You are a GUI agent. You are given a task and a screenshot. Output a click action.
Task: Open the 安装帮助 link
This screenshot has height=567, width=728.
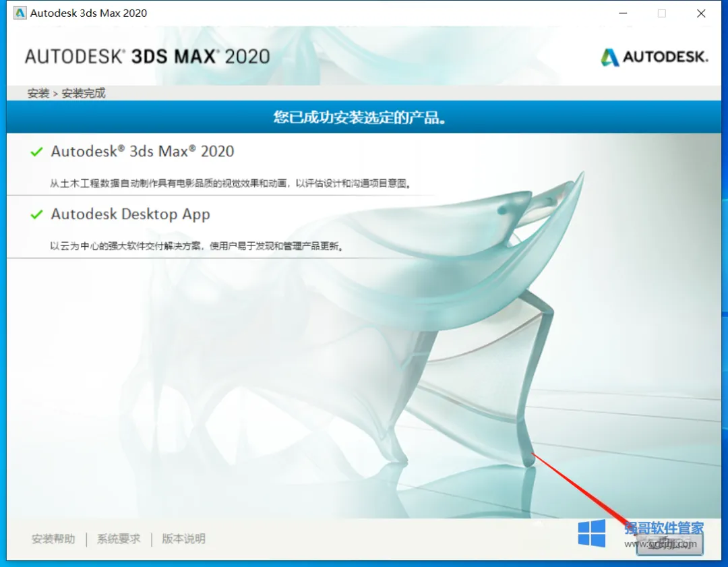click(53, 539)
